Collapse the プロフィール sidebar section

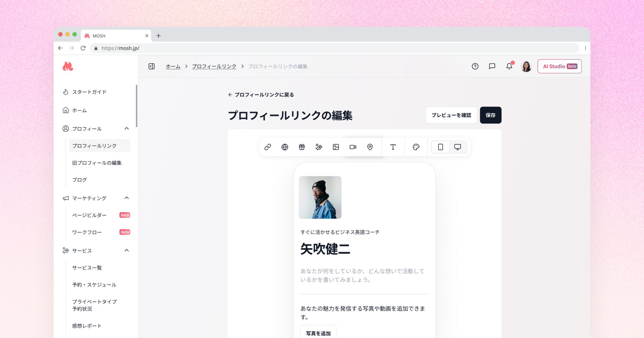pyautogui.click(x=126, y=128)
